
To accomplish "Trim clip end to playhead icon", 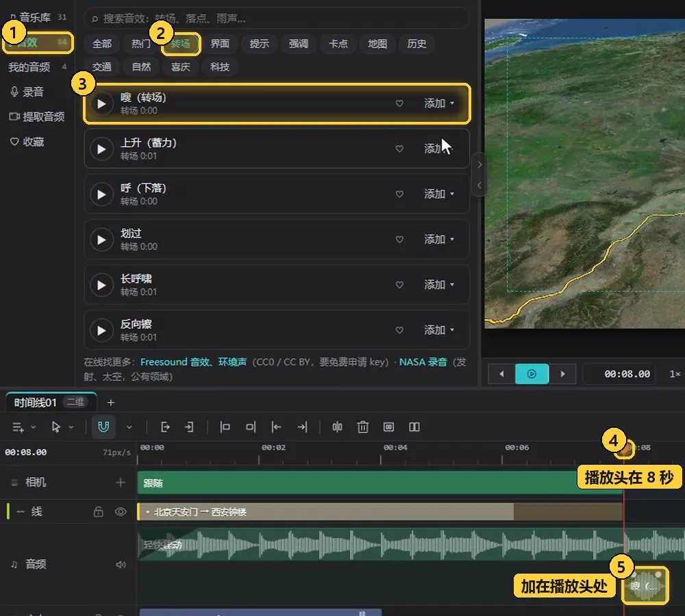I will click(x=250, y=427).
